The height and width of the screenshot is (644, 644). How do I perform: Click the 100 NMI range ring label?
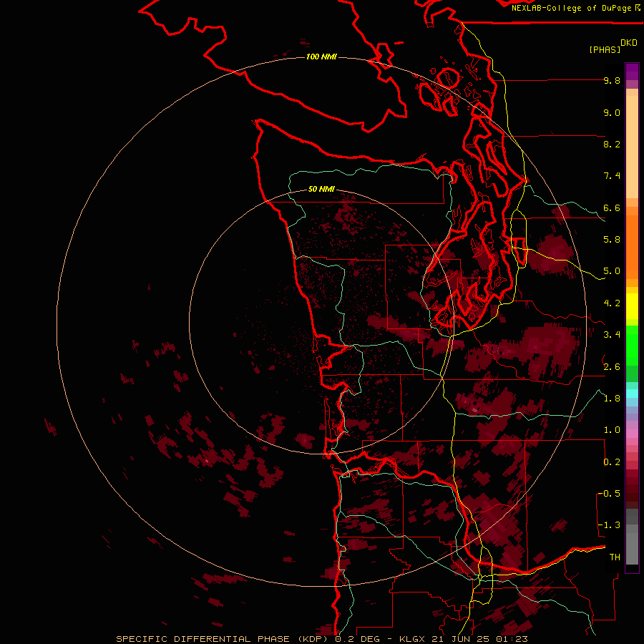(x=321, y=57)
